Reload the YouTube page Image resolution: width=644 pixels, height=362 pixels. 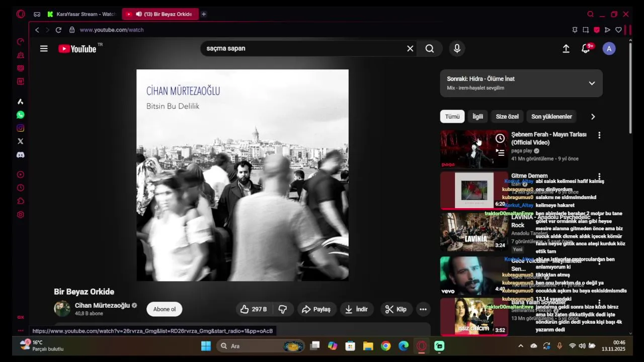point(58,30)
